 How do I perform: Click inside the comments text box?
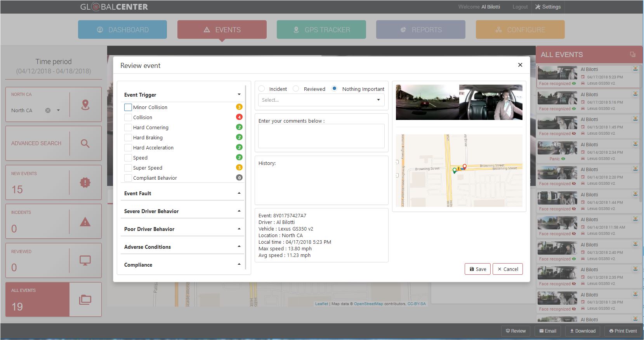[321, 136]
